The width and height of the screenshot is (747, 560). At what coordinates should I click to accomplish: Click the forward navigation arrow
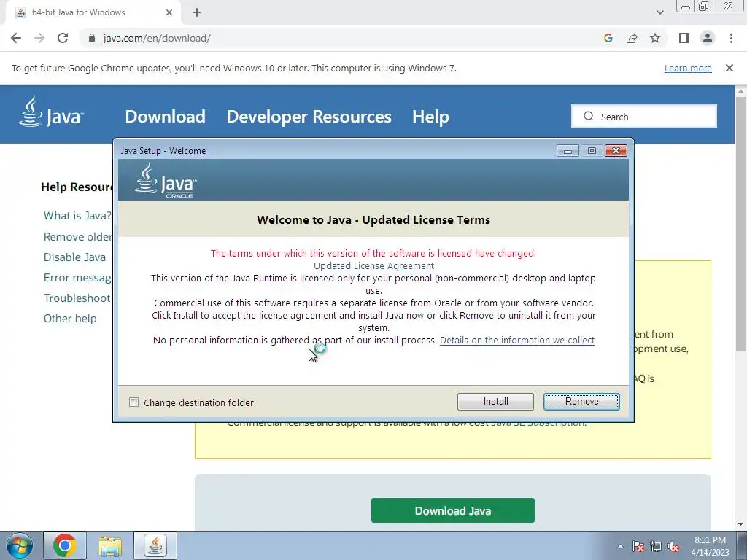(39, 38)
